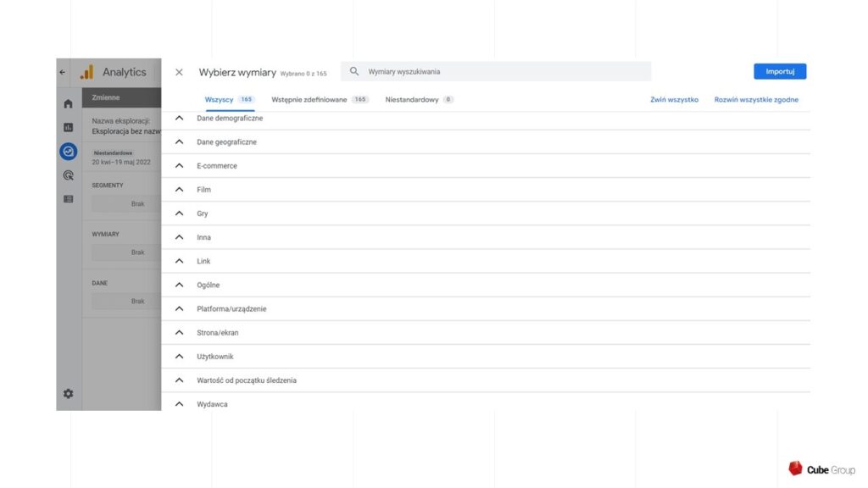Click the Analytics logo icon
868x488 pixels.
click(x=87, y=72)
